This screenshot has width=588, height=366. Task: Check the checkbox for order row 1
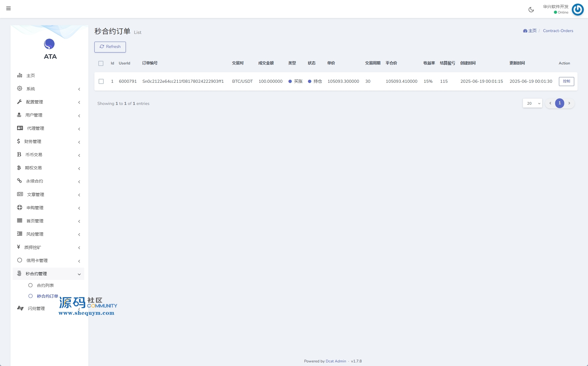pos(101,81)
